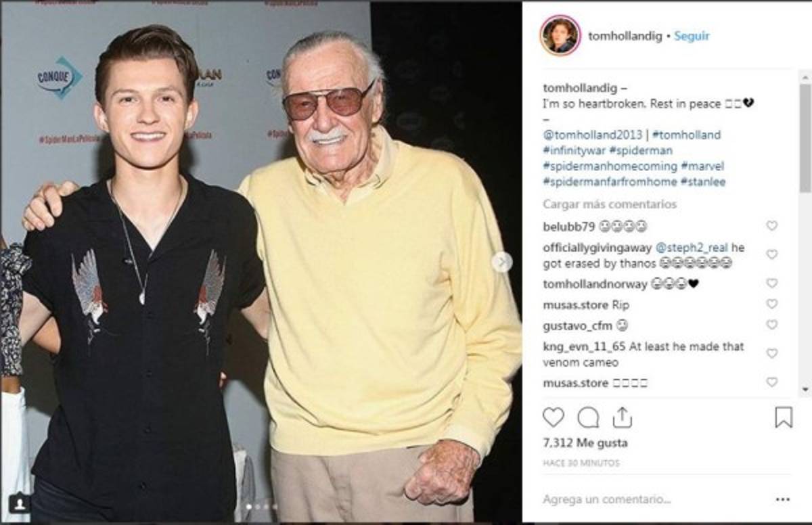The width and height of the screenshot is (812, 525).
Task: Save post with bookmark icon
Action: (783, 417)
